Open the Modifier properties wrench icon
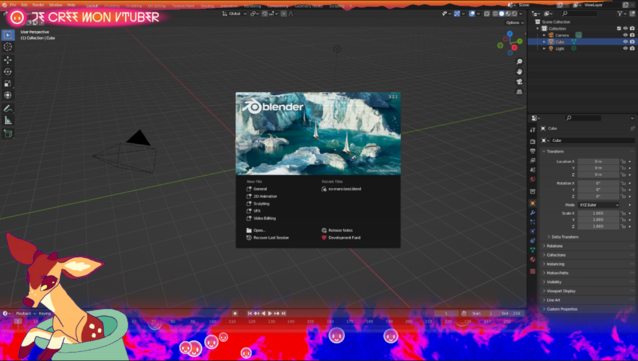The width and height of the screenshot is (638, 361). coord(533,213)
